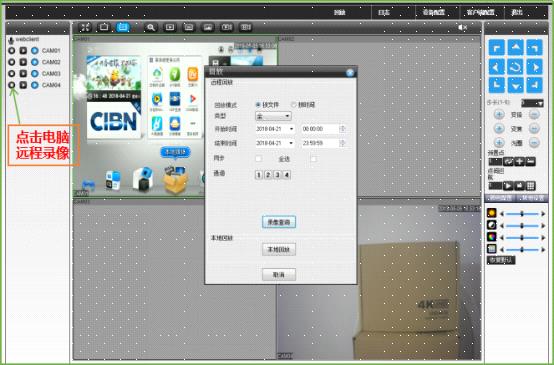This screenshot has height=365, width=554.
Task: Click the PTZ down arrow button
Action: click(x=515, y=85)
